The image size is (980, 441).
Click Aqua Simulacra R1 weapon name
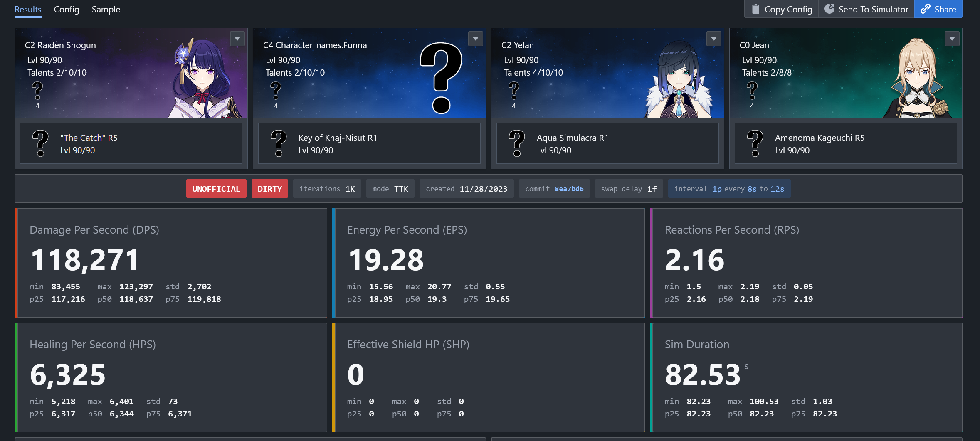tap(573, 138)
